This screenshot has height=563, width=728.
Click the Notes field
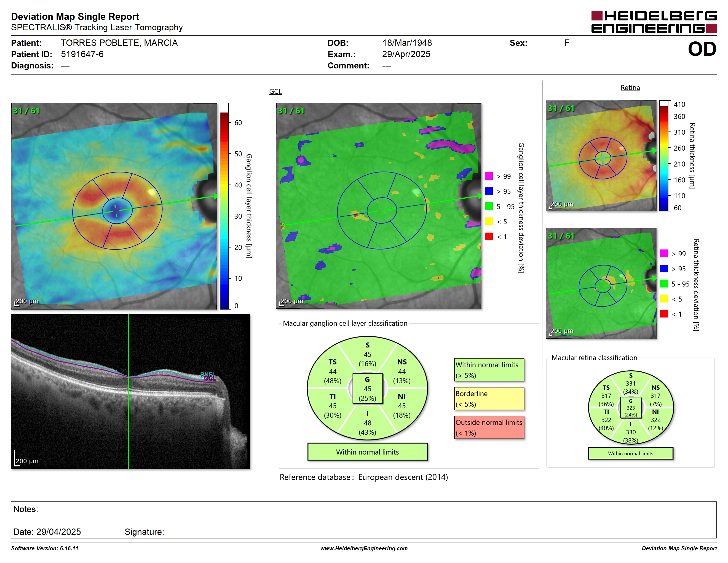(364, 520)
